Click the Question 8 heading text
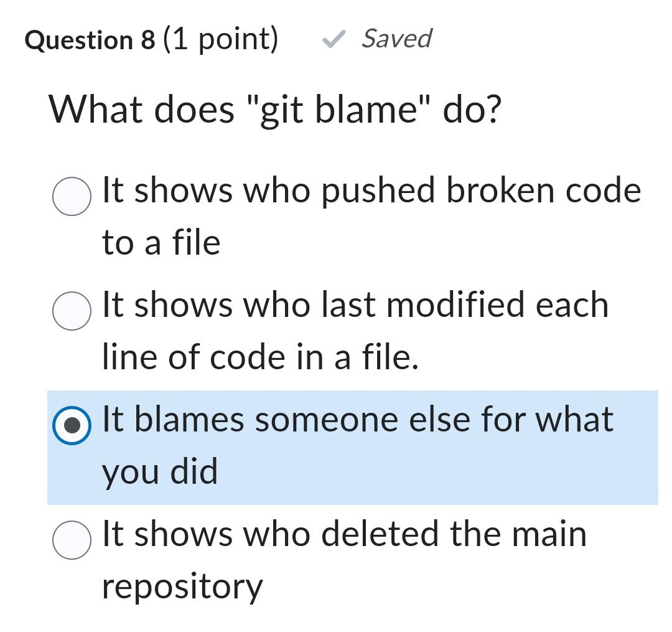The width and height of the screenshot is (672, 632). tap(91, 40)
